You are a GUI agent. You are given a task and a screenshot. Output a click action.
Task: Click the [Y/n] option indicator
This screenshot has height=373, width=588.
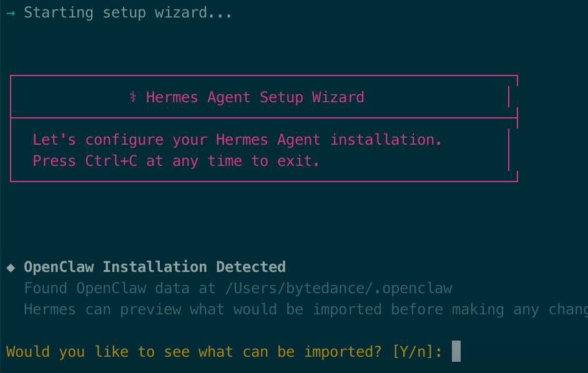click(x=417, y=352)
